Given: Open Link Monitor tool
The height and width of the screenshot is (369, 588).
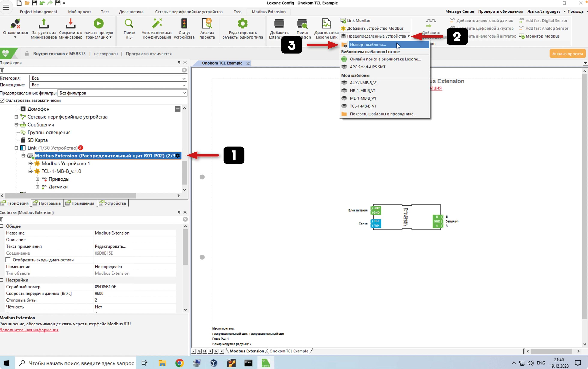Looking at the screenshot, I should coord(358,21).
